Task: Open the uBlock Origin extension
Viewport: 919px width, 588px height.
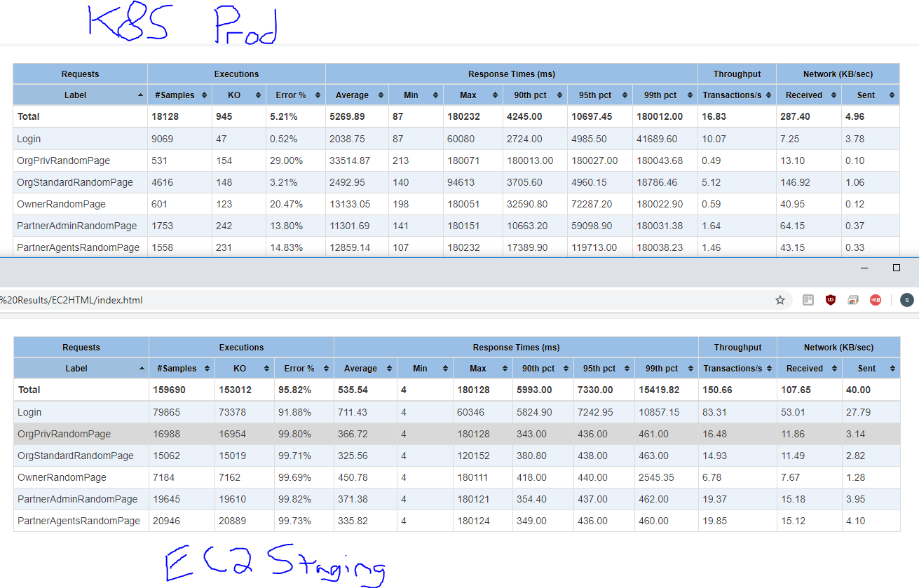Action: tap(831, 299)
